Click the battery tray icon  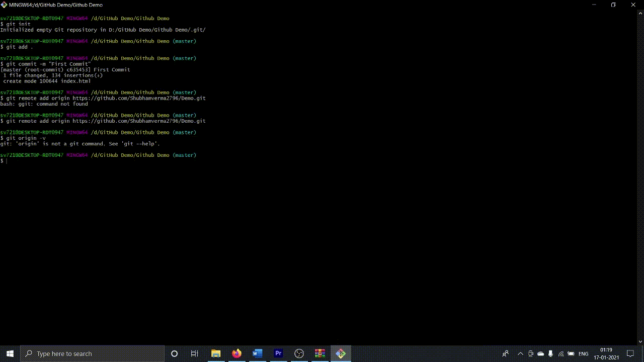[x=571, y=353]
